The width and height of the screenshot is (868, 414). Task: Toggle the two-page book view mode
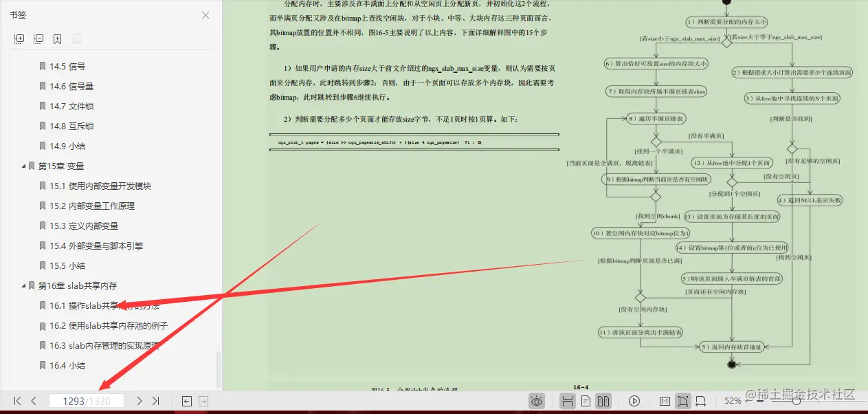click(x=603, y=401)
